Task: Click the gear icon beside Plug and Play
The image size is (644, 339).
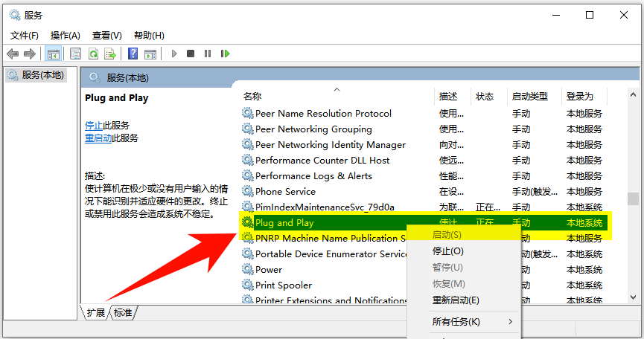Action: pyautogui.click(x=248, y=222)
